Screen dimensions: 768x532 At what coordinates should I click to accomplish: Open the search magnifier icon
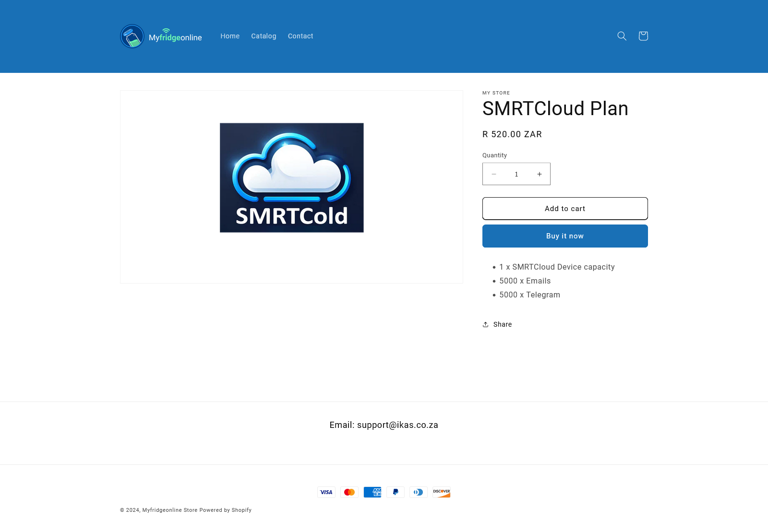(x=622, y=36)
